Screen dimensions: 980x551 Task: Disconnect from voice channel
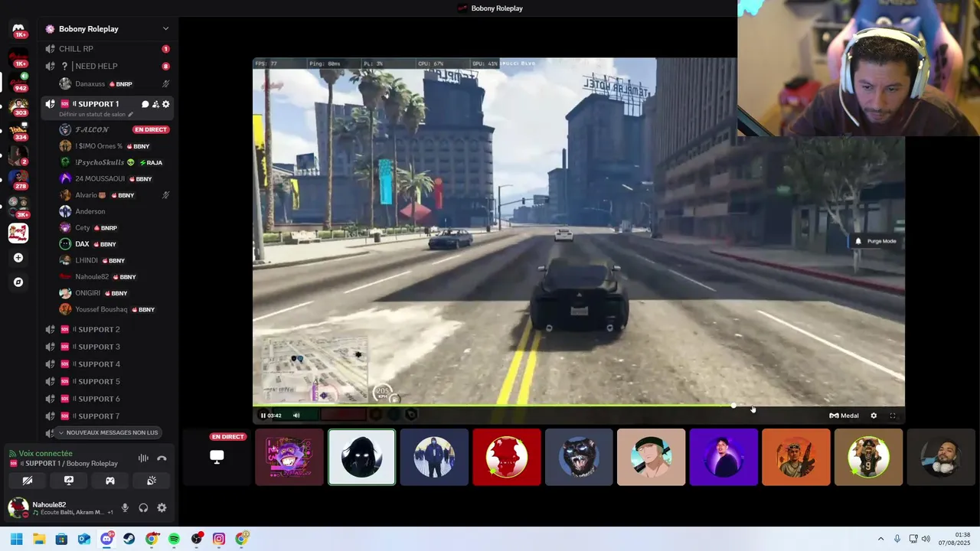(x=162, y=458)
